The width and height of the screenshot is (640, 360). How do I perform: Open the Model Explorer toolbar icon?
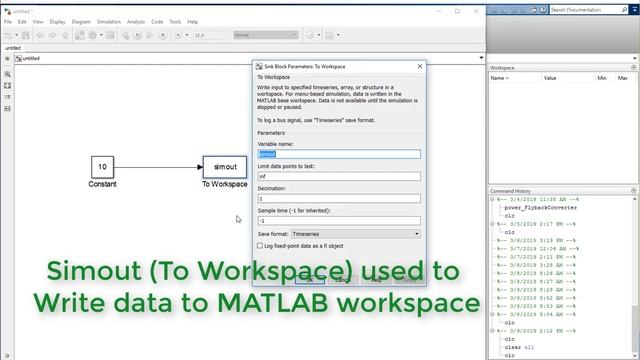tap(110, 36)
